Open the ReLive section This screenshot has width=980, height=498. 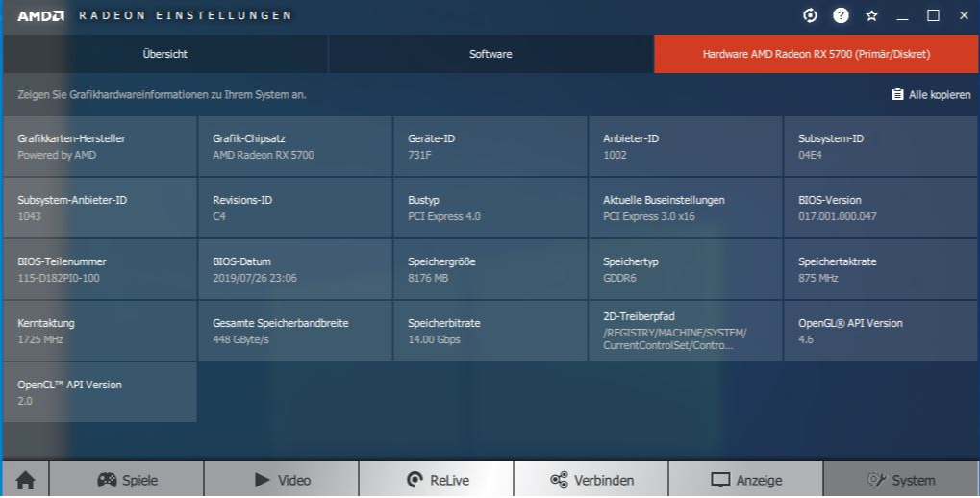coord(437,480)
